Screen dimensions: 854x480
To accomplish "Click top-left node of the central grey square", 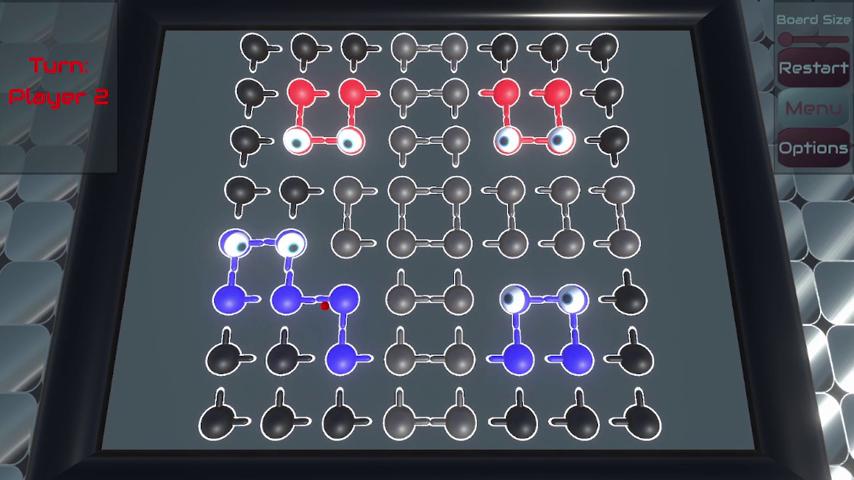I will (x=403, y=191).
